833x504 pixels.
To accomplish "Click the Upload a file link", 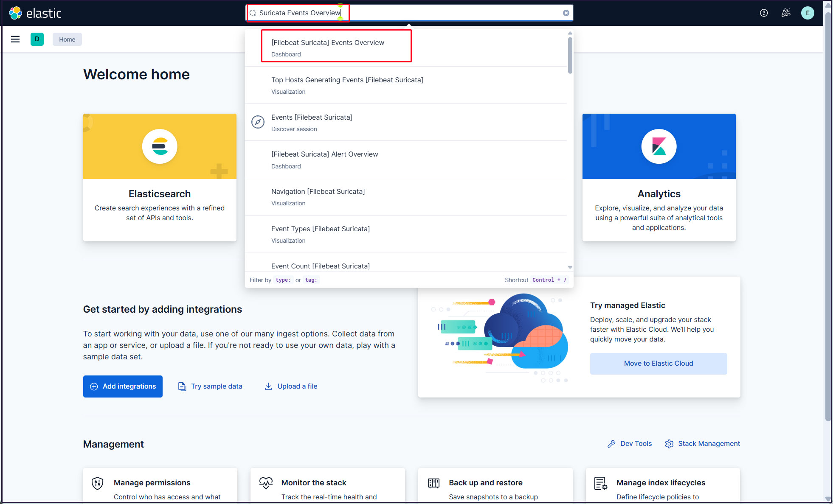I will pos(291,386).
